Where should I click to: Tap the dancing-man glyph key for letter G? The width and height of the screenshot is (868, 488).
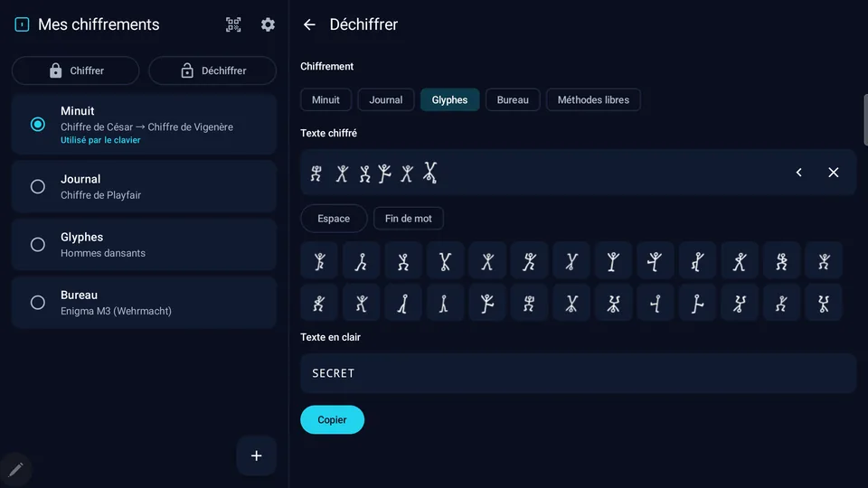571,261
